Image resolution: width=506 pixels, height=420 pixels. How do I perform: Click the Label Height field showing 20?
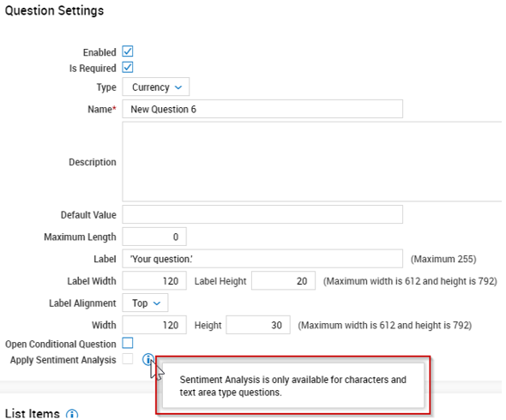click(283, 280)
